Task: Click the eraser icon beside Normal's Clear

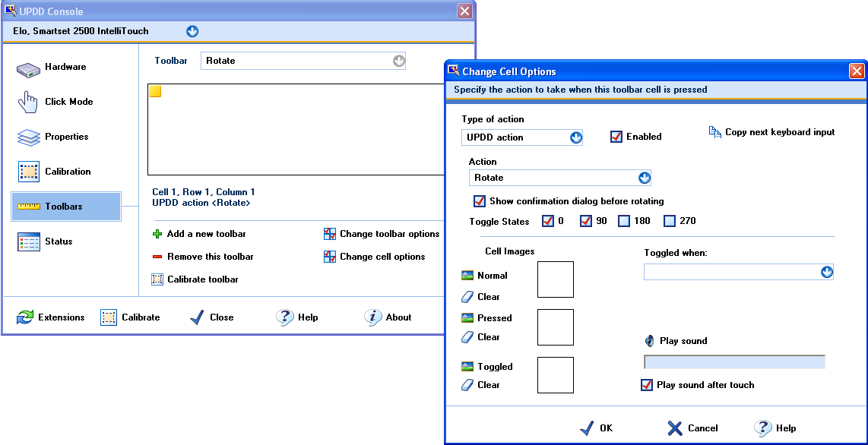Action: coord(467,297)
